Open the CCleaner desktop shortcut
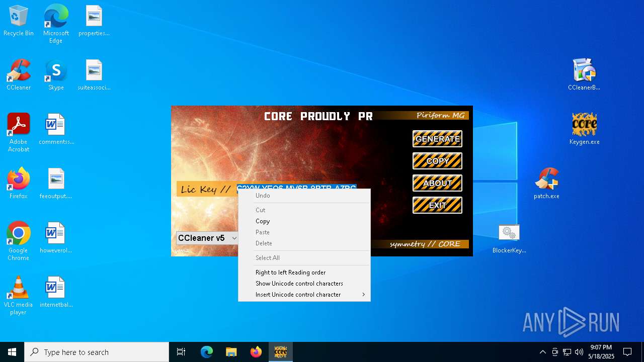The width and height of the screenshot is (644, 362). point(19,75)
